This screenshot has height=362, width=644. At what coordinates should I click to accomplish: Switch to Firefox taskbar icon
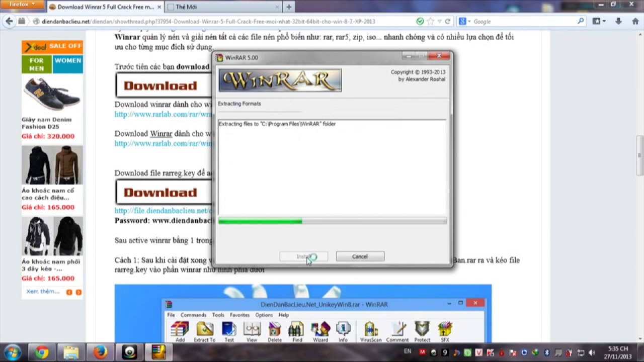tap(100, 352)
